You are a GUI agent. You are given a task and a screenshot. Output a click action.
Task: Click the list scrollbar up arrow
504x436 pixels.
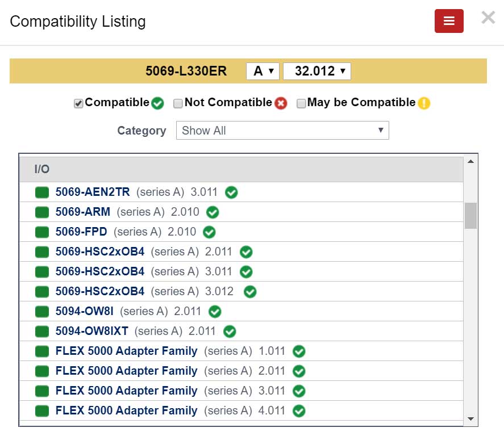click(470, 161)
